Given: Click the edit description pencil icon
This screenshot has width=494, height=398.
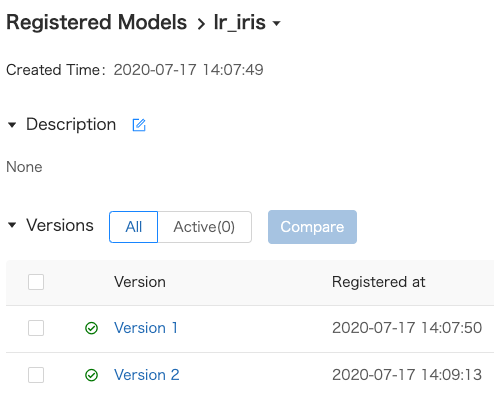Looking at the screenshot, I should pyautogui.click(x=139, y=125).
